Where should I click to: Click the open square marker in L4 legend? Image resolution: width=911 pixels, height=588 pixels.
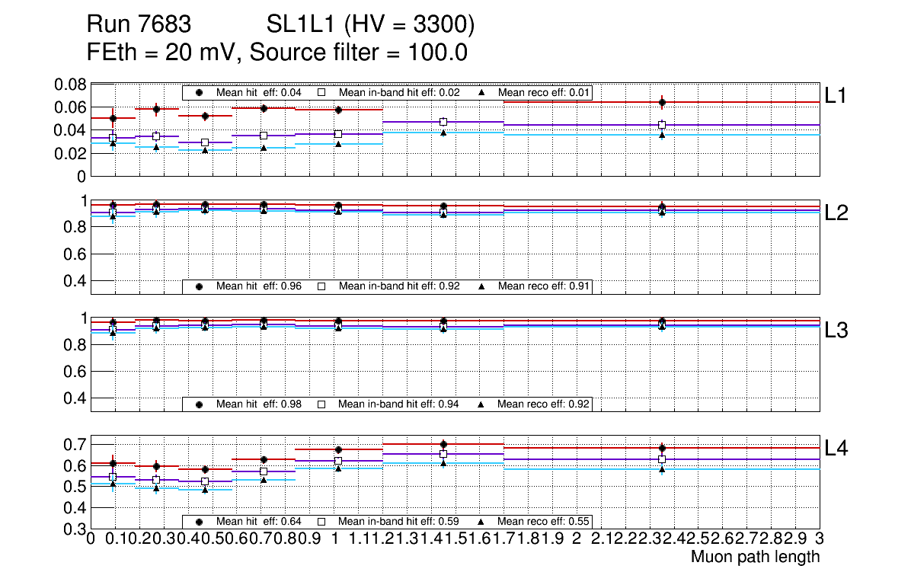[x=321, y=522]
